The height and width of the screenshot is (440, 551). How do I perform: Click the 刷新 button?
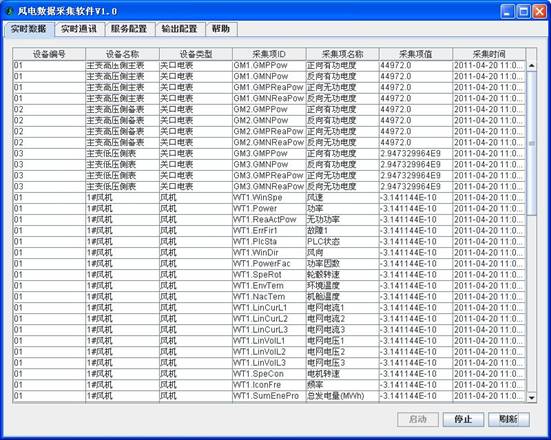coord(508,419)
